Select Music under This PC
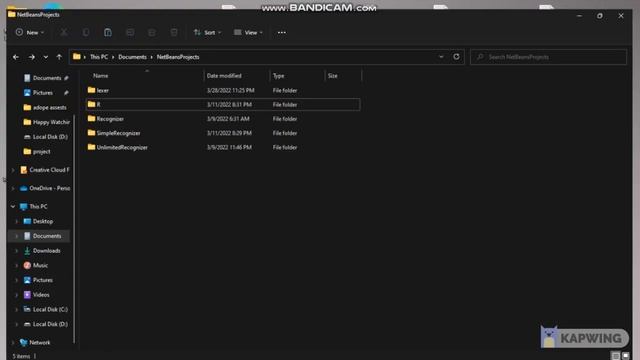The height and width of the screenshot is (360, 640). (36, 265)
